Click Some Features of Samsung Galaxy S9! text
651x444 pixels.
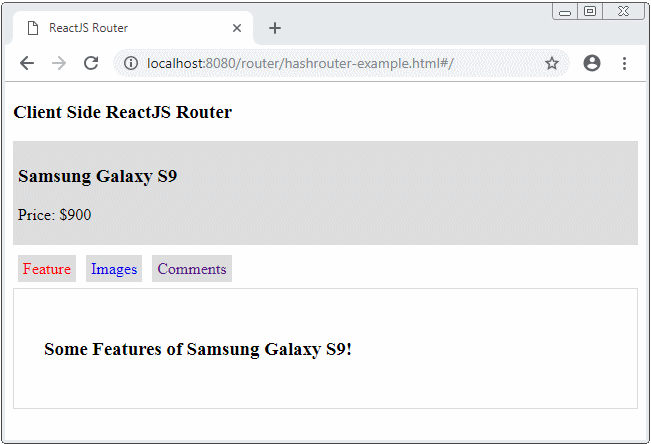[198, 349]
